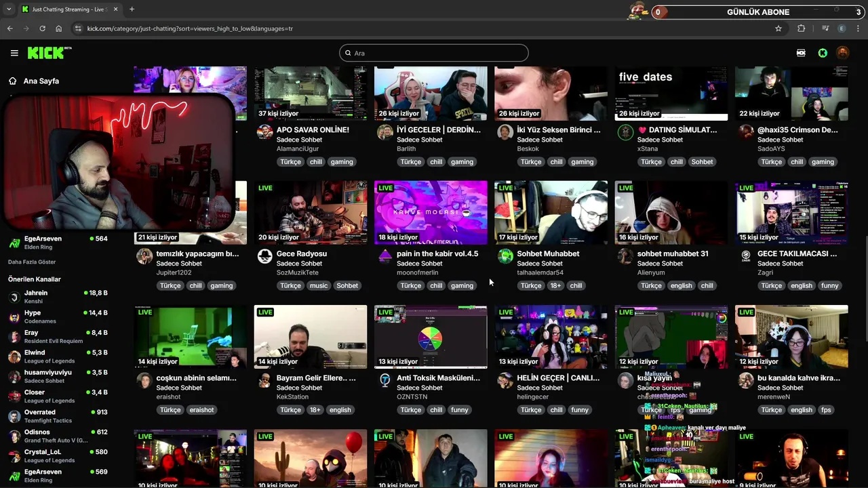Click eraishot tag under coşkun abinin
This screenshot has height=488, width=868.
click(201, 409)
